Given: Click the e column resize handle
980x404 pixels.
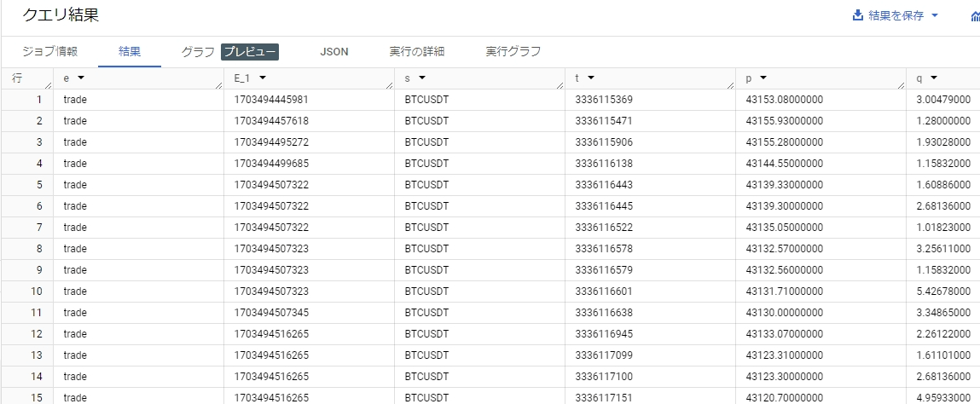Looking at the screenshot, I should pos(219,85).
